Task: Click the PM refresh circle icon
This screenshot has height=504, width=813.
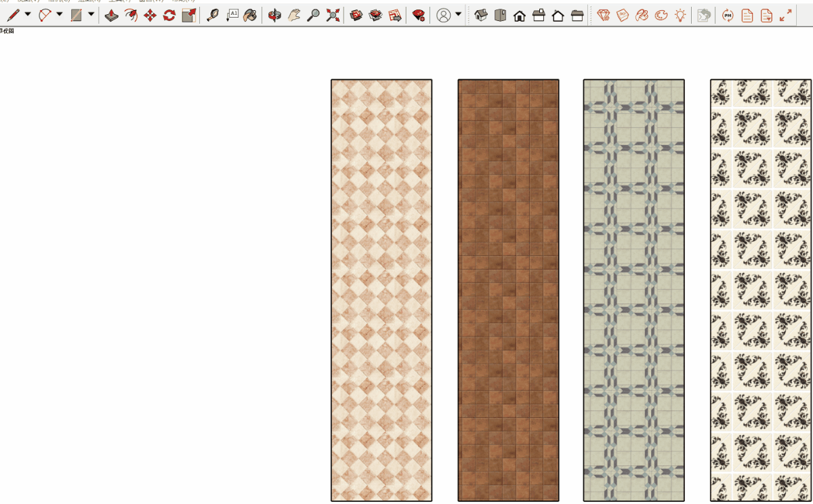Action: [x=728, y=15]
